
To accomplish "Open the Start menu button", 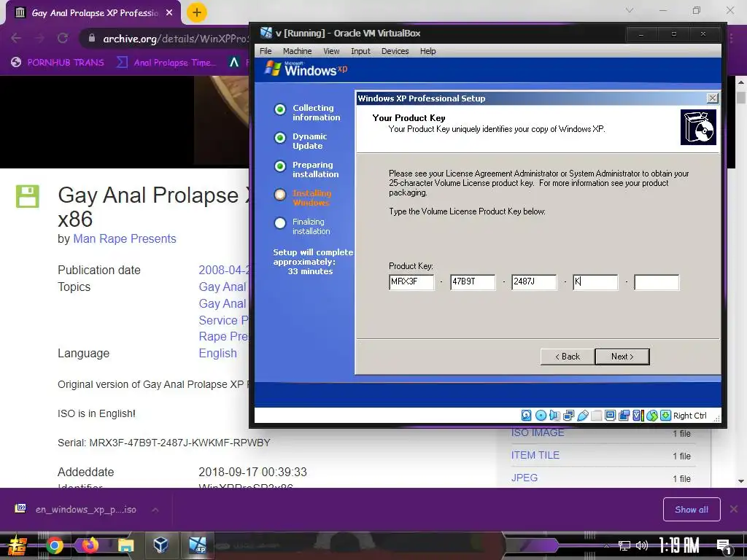I will 18,545.
